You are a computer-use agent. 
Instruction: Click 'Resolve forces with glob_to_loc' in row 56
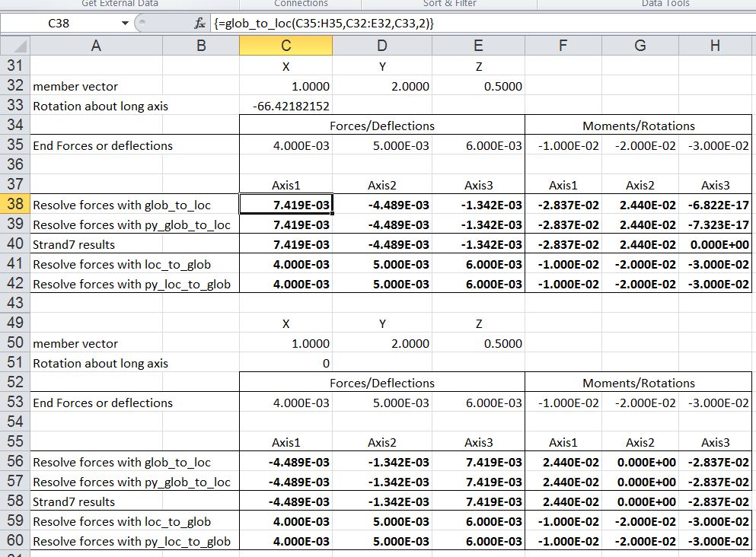coord(122,462)
